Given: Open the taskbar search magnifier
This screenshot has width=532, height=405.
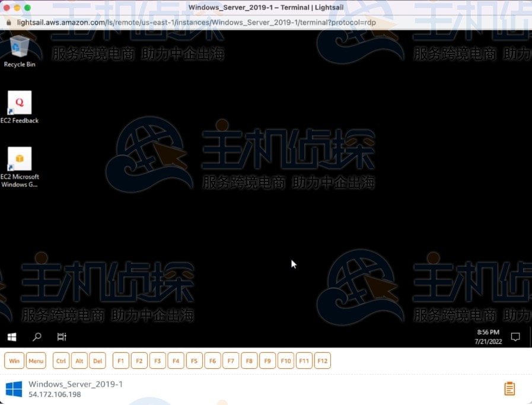Looking at the screenshot, I should click(37, 337).
